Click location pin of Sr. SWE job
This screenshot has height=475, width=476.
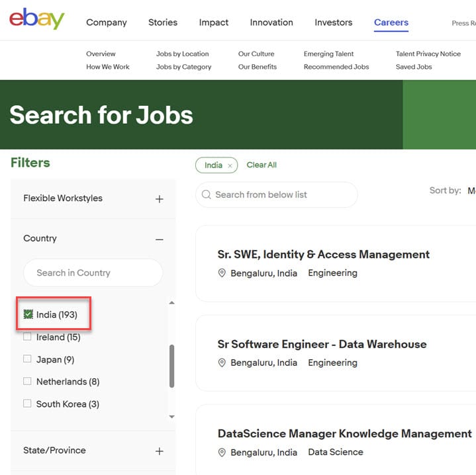tap(222, 273)
